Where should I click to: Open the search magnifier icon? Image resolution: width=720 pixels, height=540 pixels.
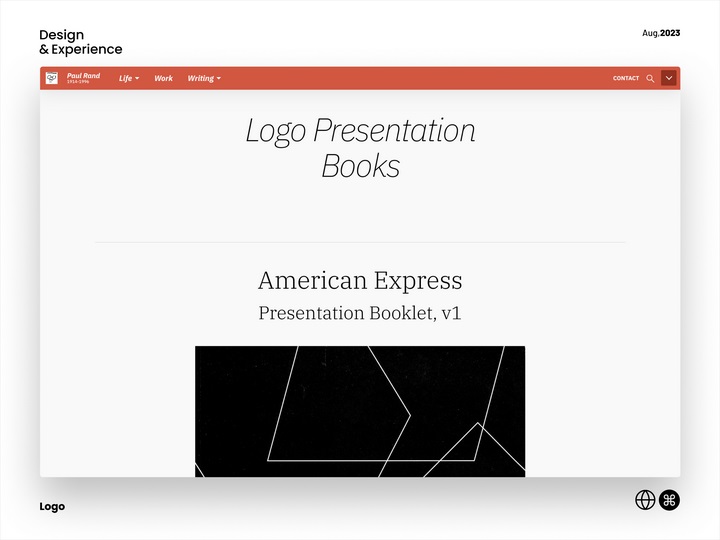coord(651,78)
